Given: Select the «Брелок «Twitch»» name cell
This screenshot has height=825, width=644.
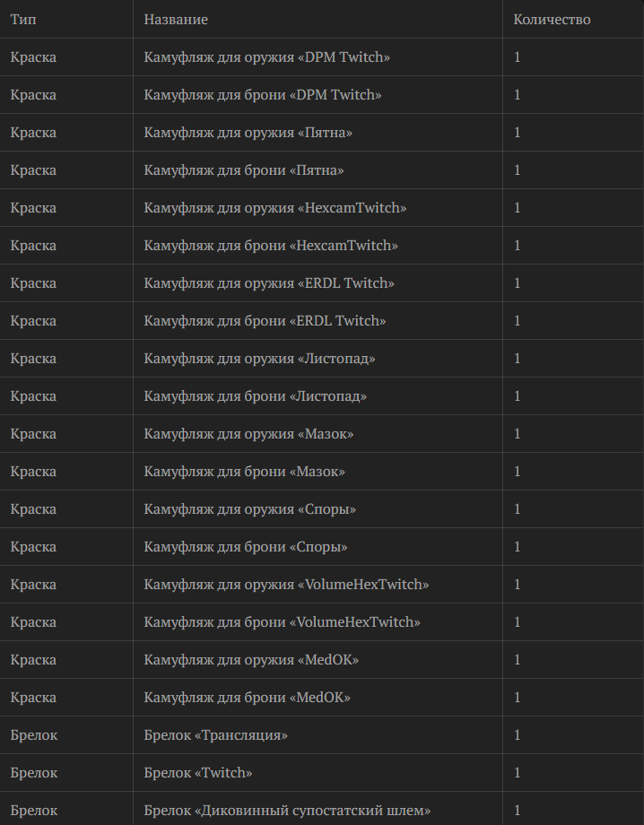Looking at the screenshot, I should click(x=318, y=773).
